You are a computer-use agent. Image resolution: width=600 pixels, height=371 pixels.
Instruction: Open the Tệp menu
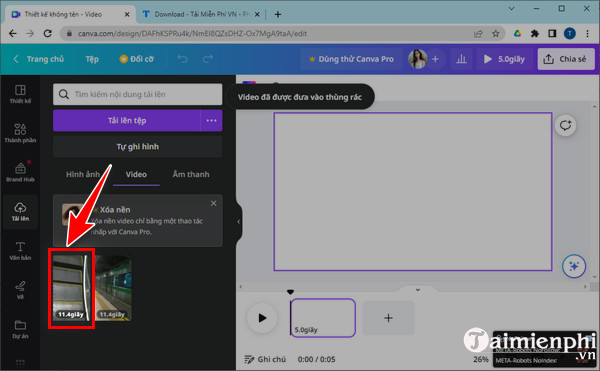[x=92, y=59]
